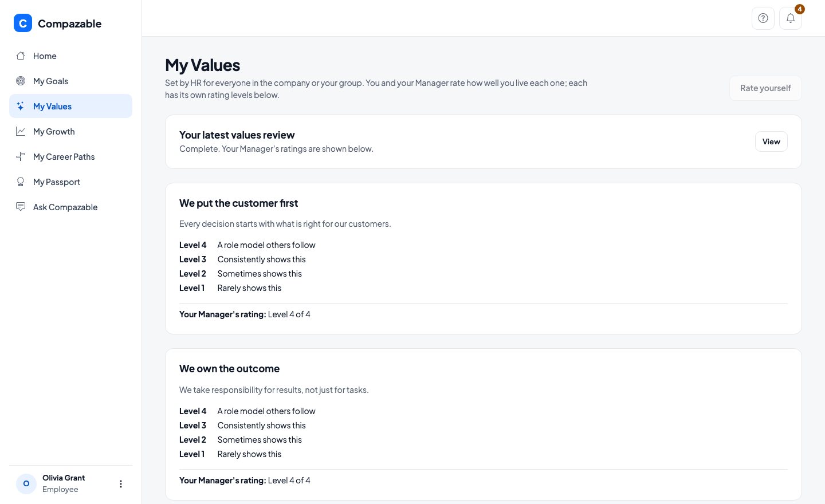Click 'Your latest values review' heading
The height and width of the screenshot is (504, 825).
237,135
